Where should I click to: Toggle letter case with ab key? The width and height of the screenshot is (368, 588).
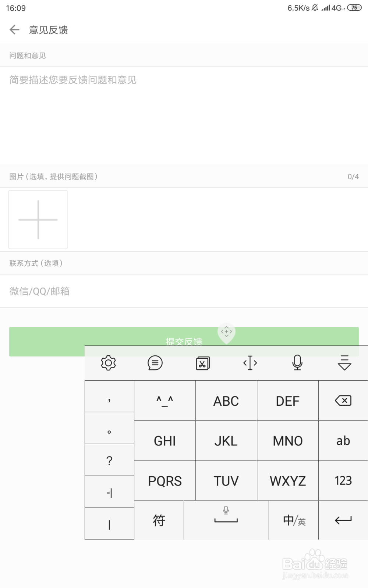(343, 441)
